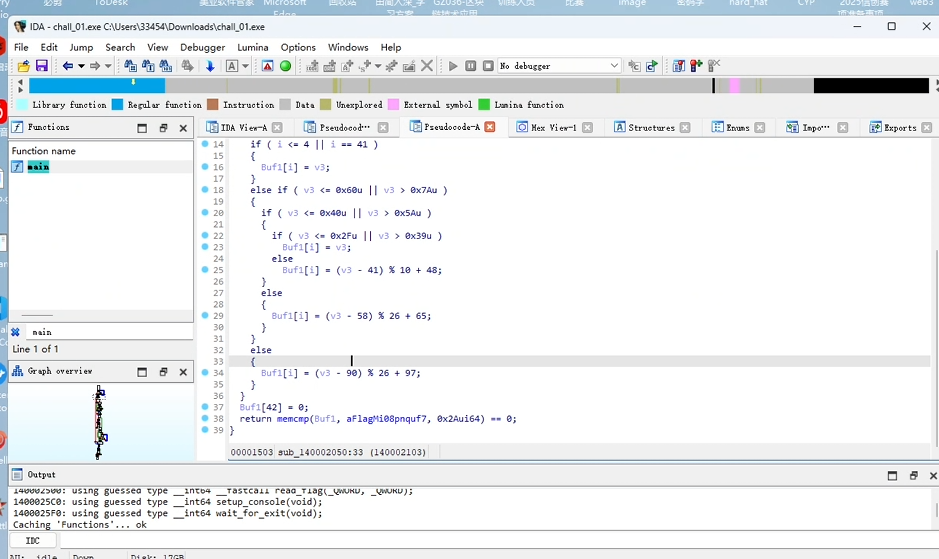
Task: Click the Regular function blue legend swatch
Action: (x=117, y=104)
